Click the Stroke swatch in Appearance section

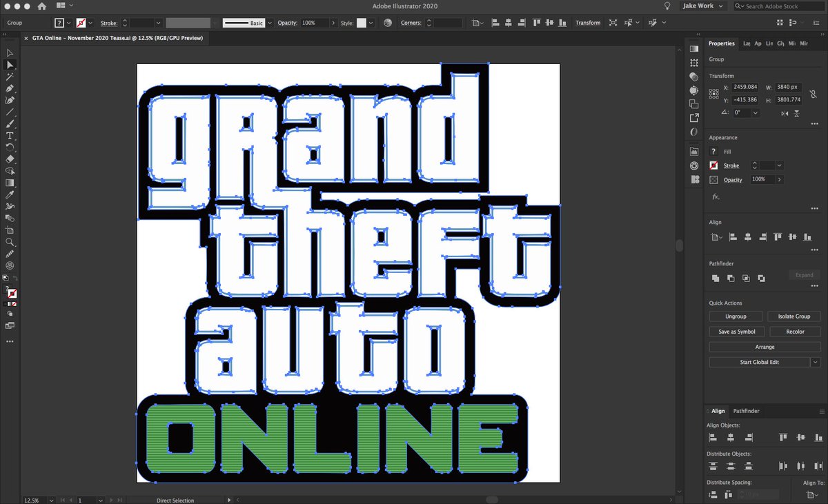click(713, 165)
